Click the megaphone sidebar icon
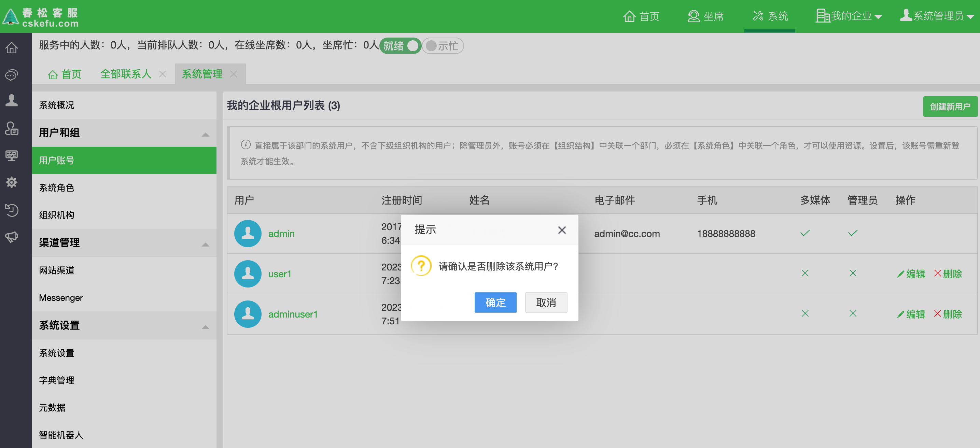 click(x=11, y=237)
